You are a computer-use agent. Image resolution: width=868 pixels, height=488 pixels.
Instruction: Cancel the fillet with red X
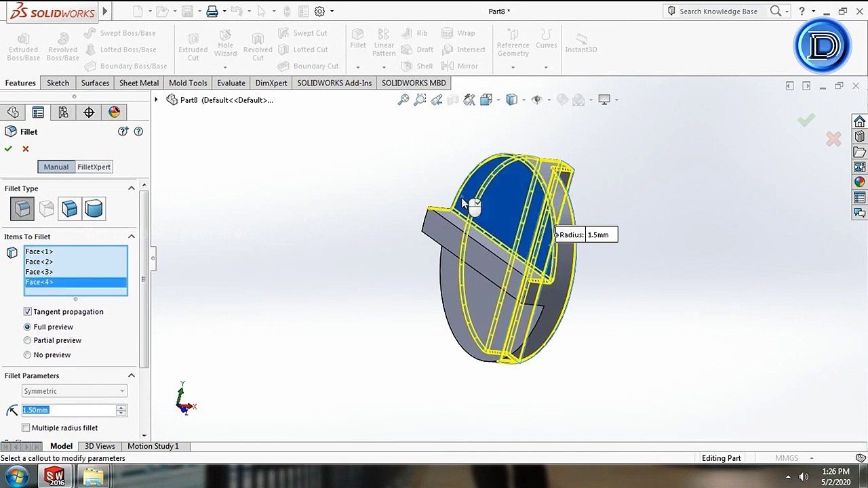tap(26, 148)
